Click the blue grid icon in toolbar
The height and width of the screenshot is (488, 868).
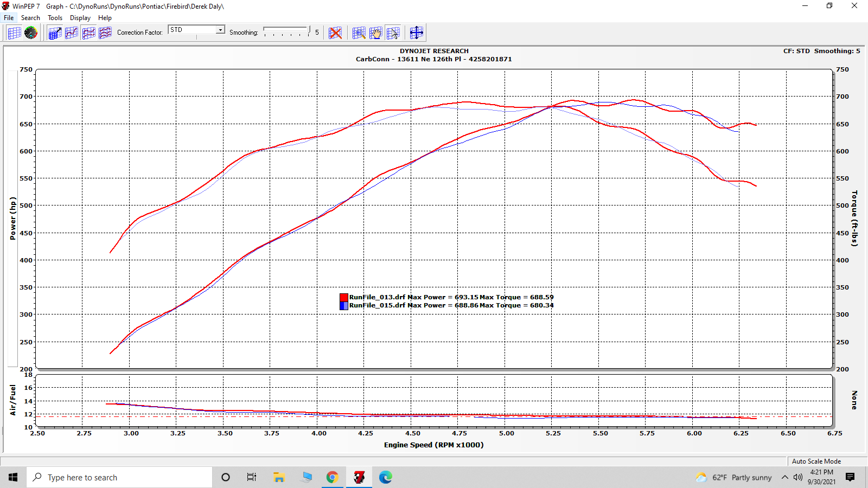pyautogui.click(x=15, y=33)
